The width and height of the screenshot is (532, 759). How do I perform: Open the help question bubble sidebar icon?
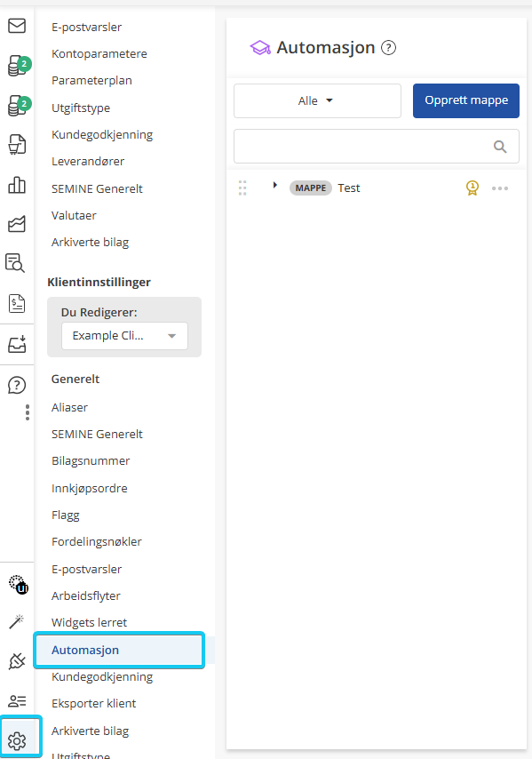17,386
